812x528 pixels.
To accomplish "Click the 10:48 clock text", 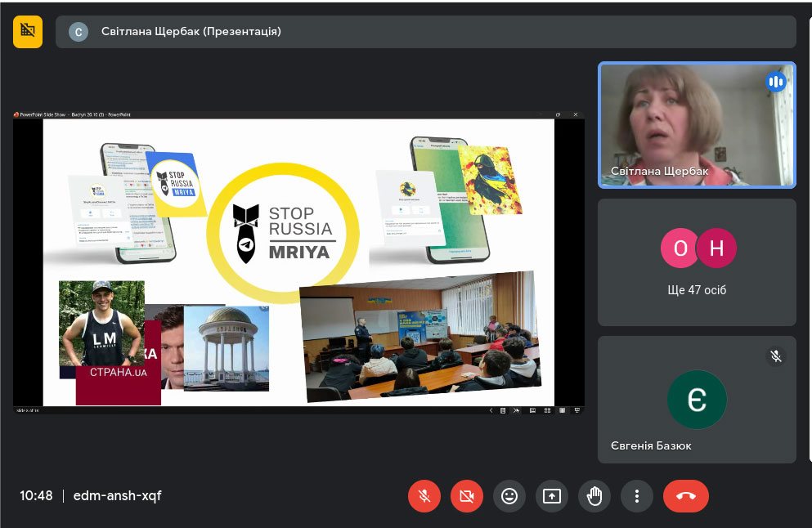I will point(36,496).
